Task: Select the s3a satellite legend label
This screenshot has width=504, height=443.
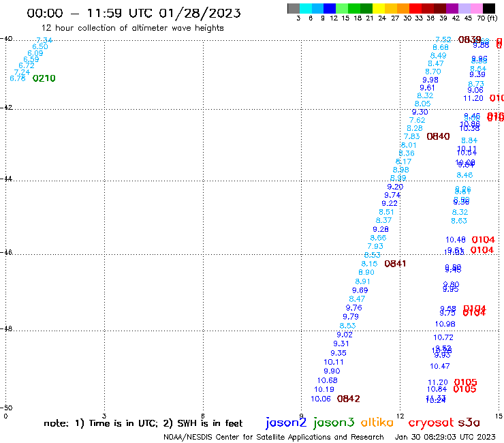Action: [x=469, y=423]
